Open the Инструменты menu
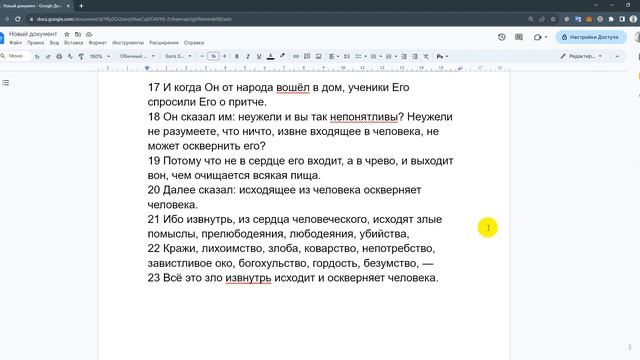The height and width of the screenshot is (360, 640). click(x=128, y=43)
